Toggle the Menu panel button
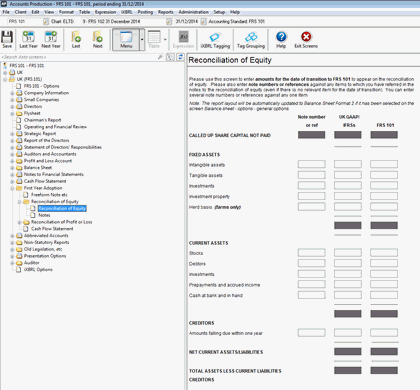Viewport: 420px width, 390px height. pos(126,40)
